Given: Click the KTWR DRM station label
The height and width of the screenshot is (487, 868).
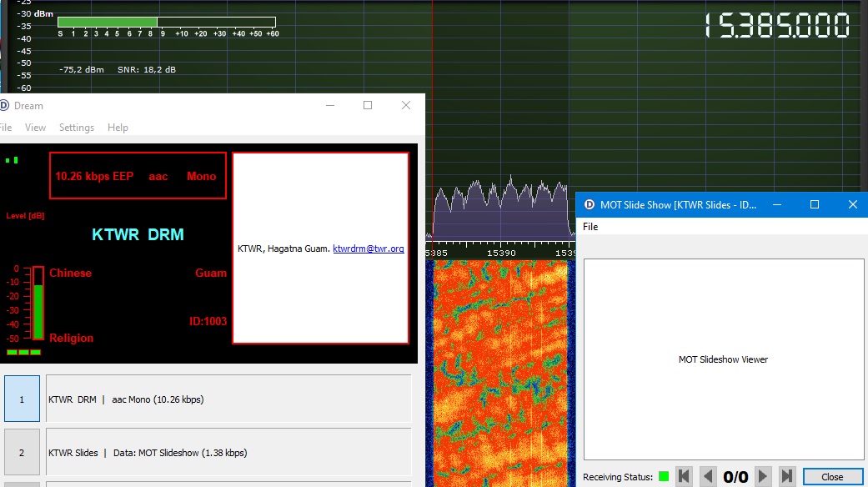Looking at the screenshot, I should coord(138,234).
